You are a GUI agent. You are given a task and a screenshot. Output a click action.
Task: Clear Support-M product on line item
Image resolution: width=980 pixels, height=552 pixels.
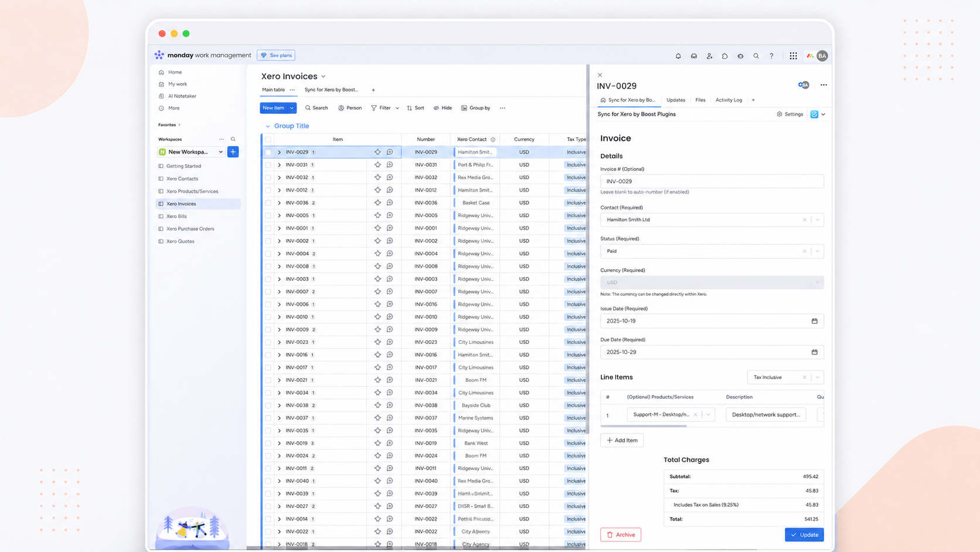coord(695,415)
